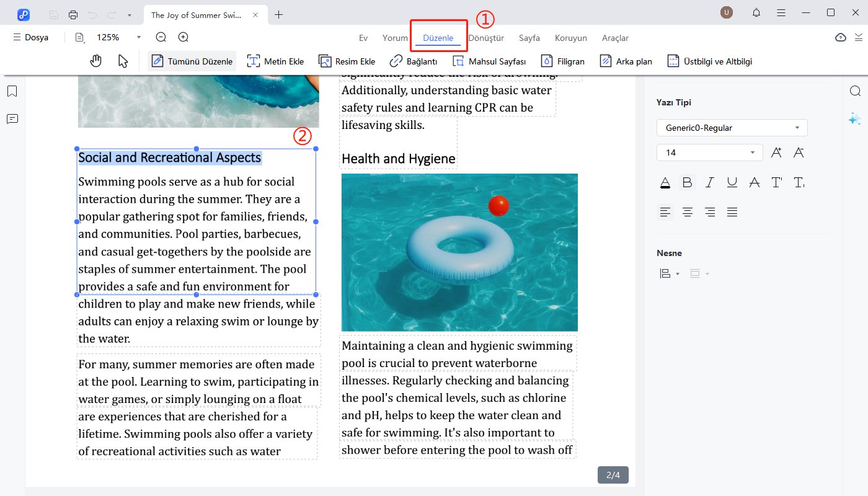The width and height of the screenshot is (868, 496).
Task: Click the zoom in magnifier icon
Action: (x=184, y=37)
